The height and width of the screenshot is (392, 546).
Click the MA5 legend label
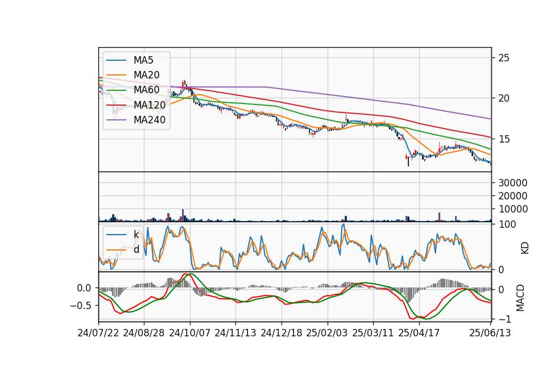tap(143, 60)
